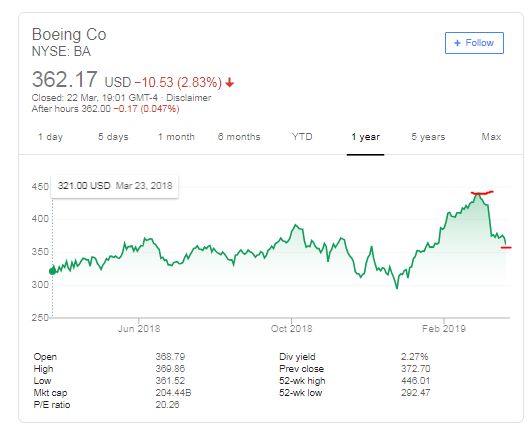Click the High value 369.86
Image resolution: width=531 pixels, height=432 pixels.
click(x=170, y=369)
